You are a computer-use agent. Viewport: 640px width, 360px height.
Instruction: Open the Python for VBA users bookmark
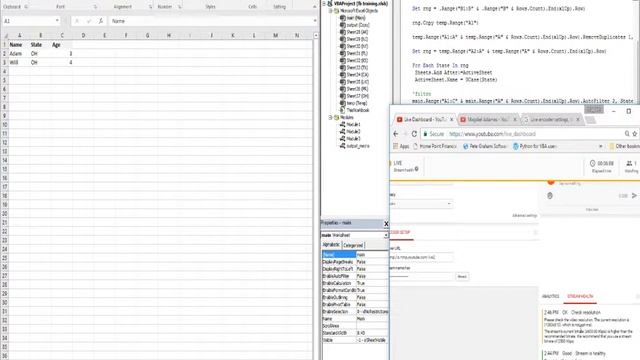click(535, 146)
